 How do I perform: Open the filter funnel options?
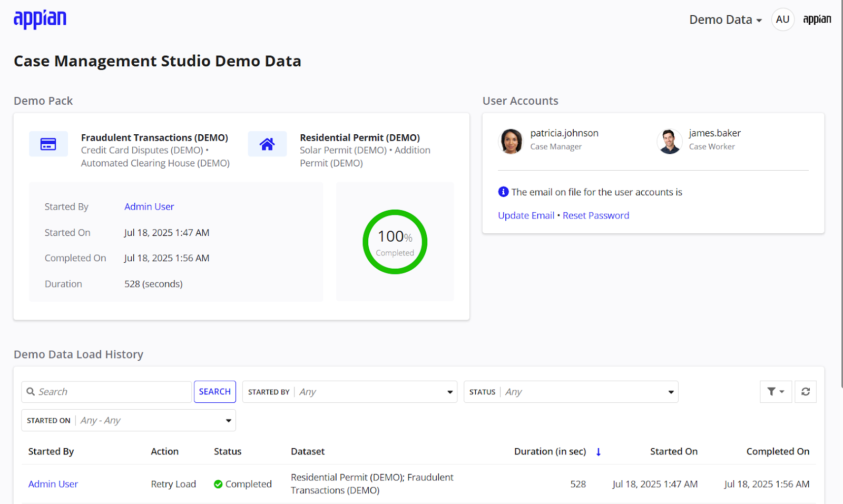[776, 392]
